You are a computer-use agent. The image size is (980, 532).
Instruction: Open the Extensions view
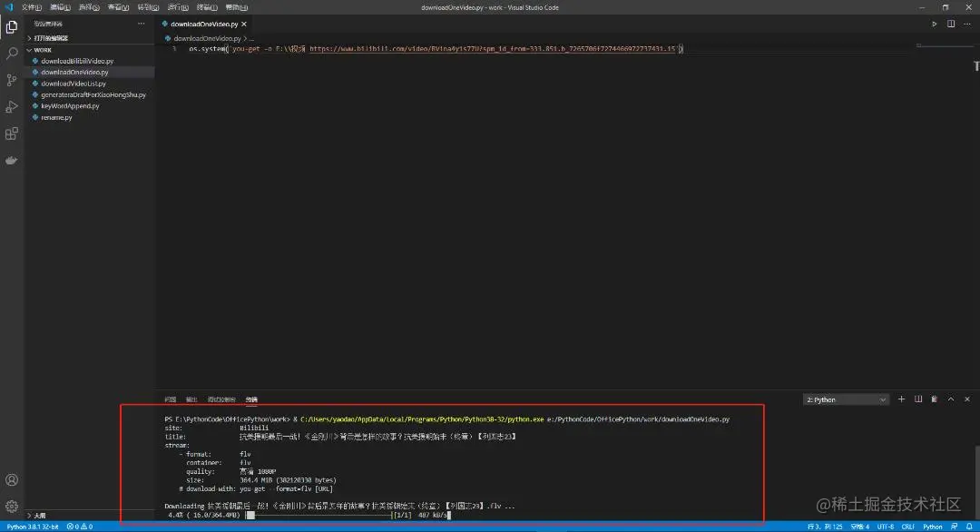[12, 133]
